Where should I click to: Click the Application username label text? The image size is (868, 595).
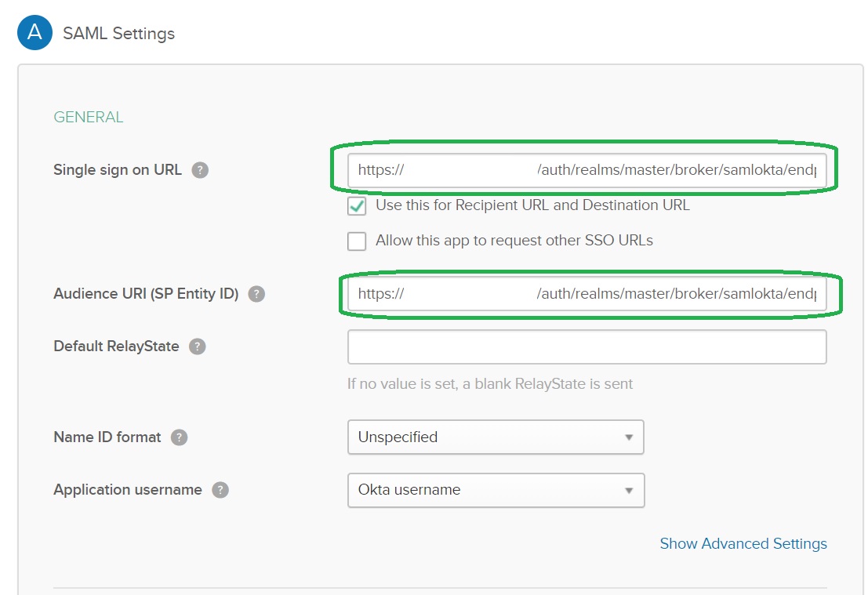click(x=128, y=490)
